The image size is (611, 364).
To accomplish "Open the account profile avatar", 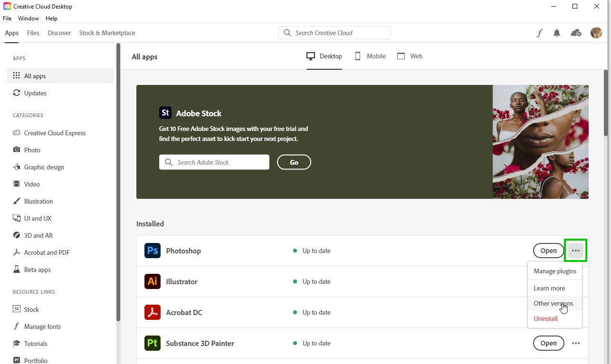I will pyautogui.click(x=596, y=33).
